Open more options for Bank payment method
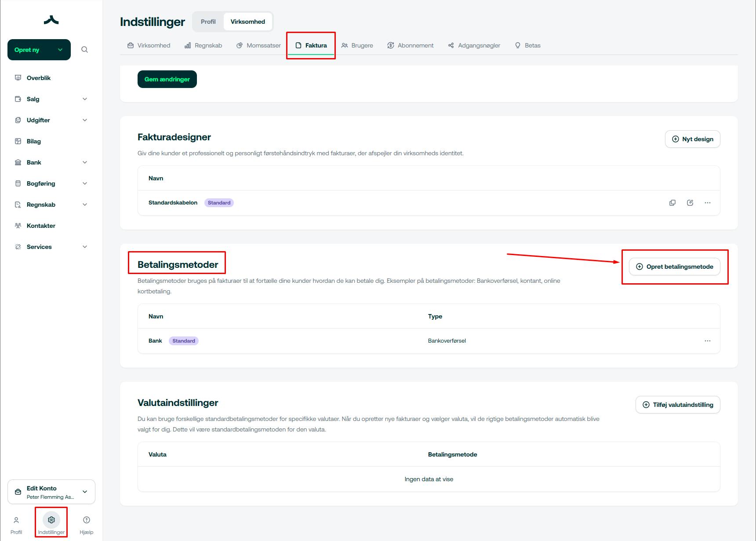 (708, 341)
